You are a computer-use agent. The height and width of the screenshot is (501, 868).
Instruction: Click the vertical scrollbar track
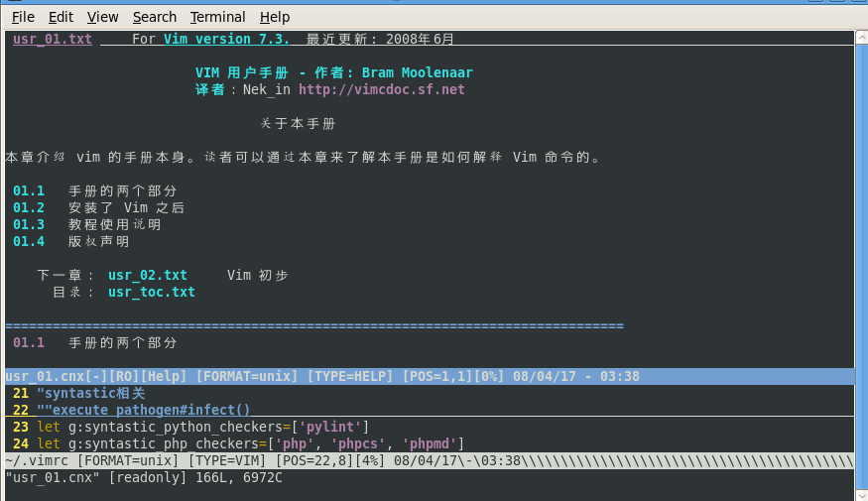click(862, 266)
